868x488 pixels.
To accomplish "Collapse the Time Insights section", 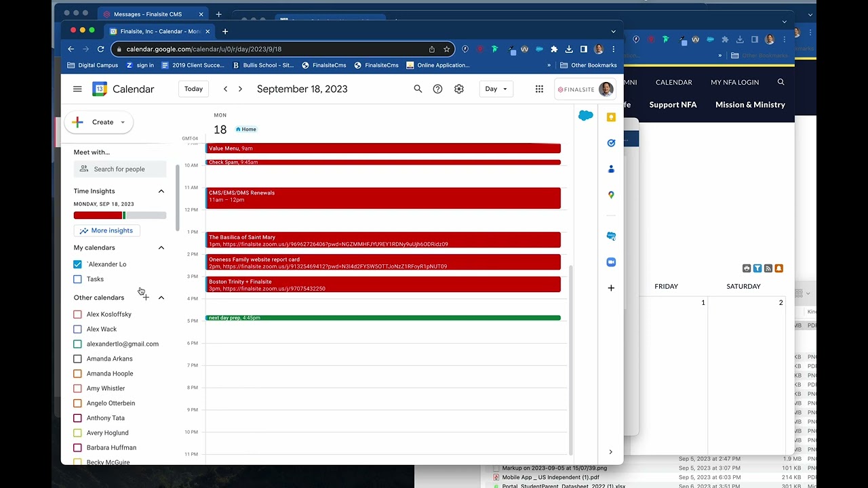I will coord(161,191).
